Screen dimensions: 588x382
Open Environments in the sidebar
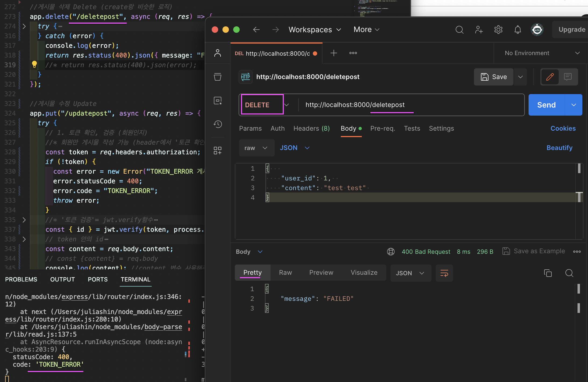click(218, 101)
